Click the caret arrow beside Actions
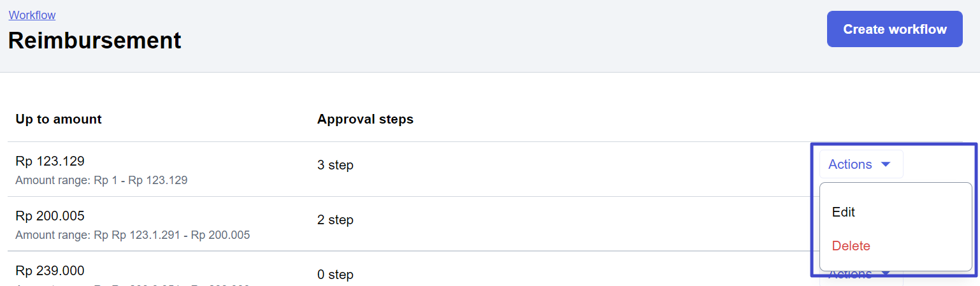This screenshot has width=980, height=286. coord(885,164)
